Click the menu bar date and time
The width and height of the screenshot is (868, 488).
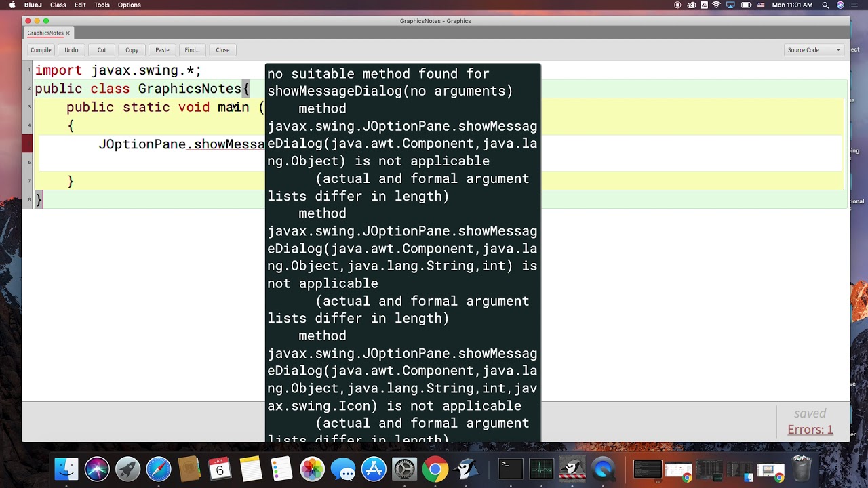(792, 5)
